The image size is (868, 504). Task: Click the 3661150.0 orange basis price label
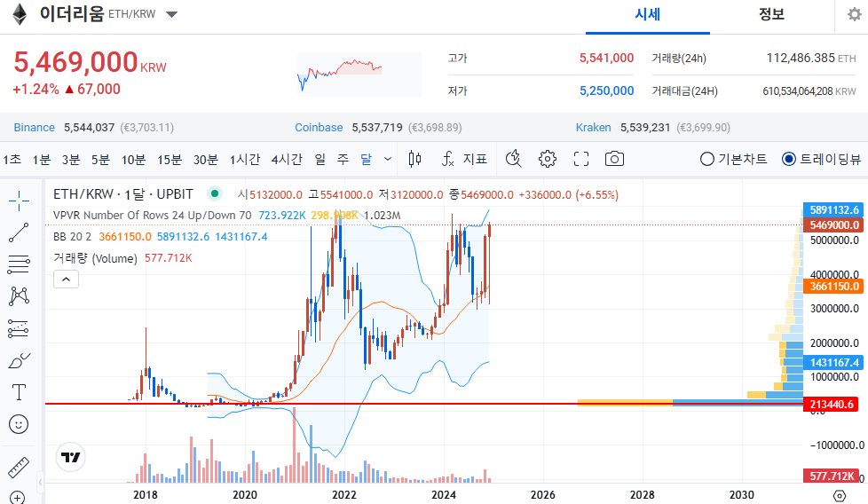click(833, 287)
